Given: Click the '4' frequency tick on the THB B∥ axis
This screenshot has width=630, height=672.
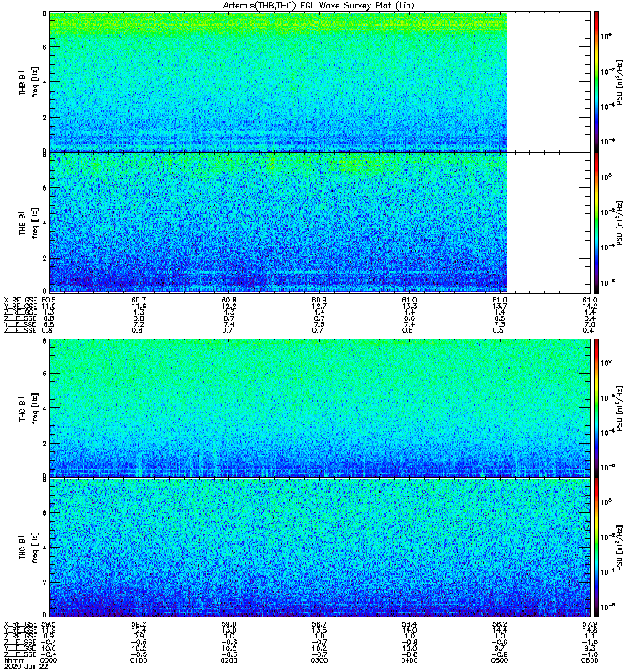Looking at the screenshot, I should [45, 223].
